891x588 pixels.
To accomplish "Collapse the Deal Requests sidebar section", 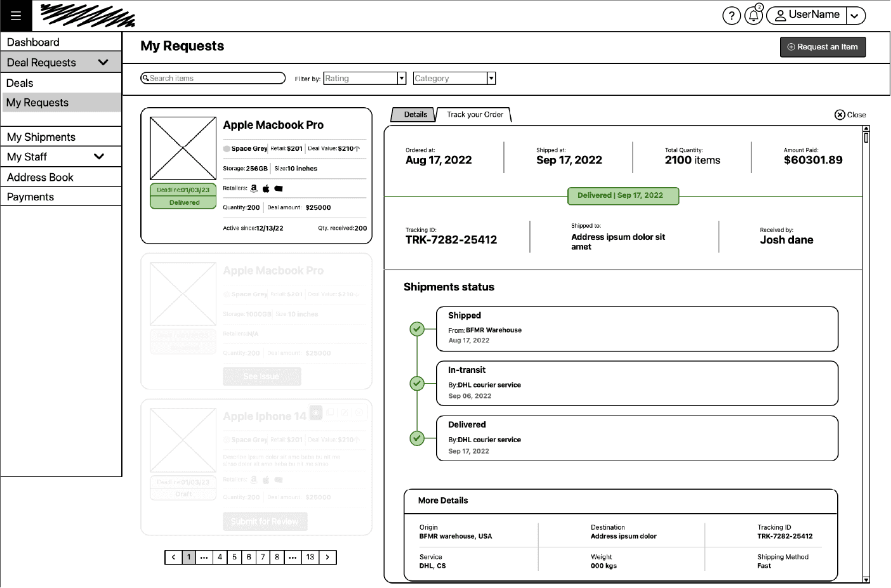I will click(103, 62).
